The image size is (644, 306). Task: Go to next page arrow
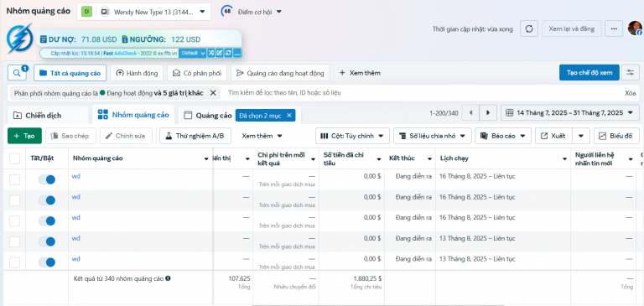(x=488, y=112)
